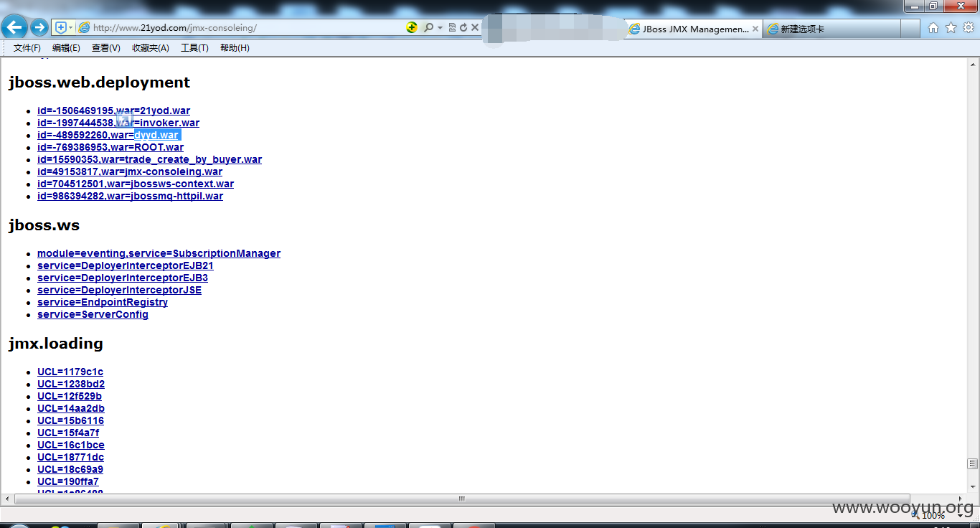Open the 文件(F) menu
The height and width of the screenshot is (528, 980).
click(x=27, y=48)
